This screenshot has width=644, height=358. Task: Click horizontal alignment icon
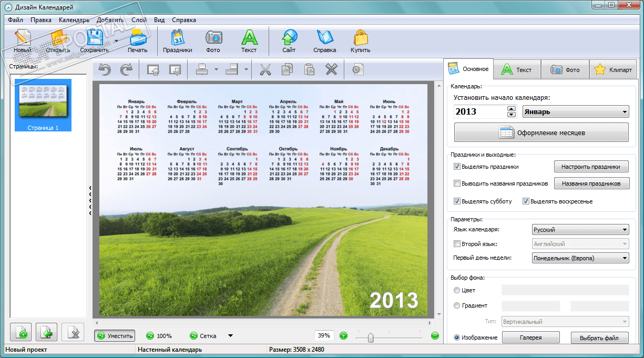[202, 69]
